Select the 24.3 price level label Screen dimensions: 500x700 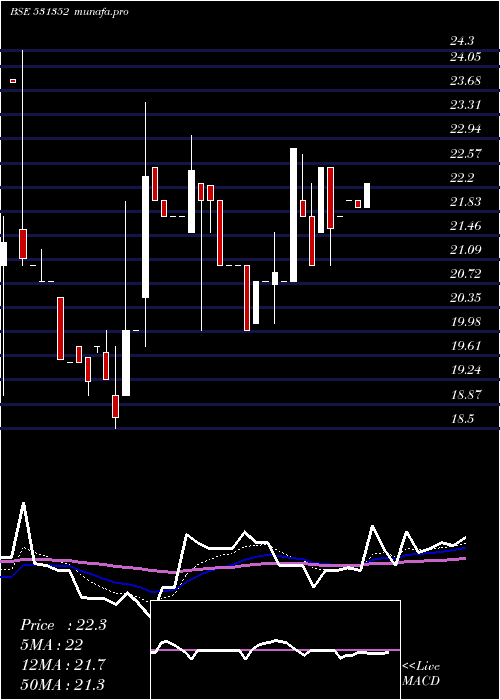point(462,41)
